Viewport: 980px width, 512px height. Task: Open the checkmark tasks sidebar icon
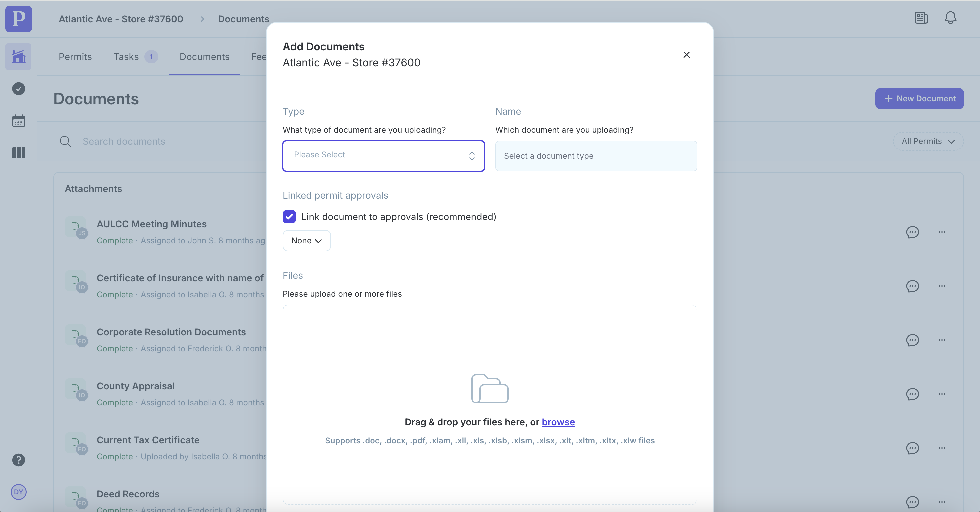(x=18, y=89)
